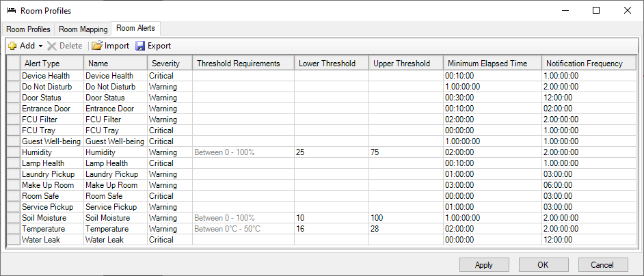Click the Cancel button
644x276 pixels.
point(603,265)
